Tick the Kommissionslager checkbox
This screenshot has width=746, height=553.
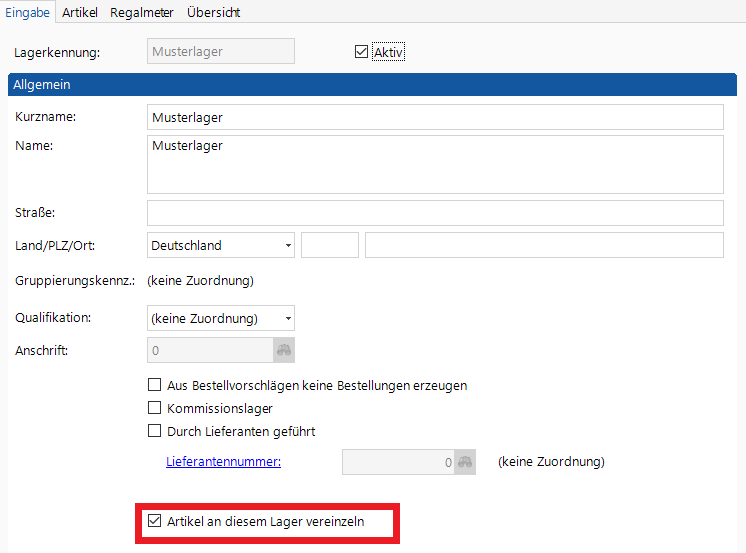[x=155, y=408]
